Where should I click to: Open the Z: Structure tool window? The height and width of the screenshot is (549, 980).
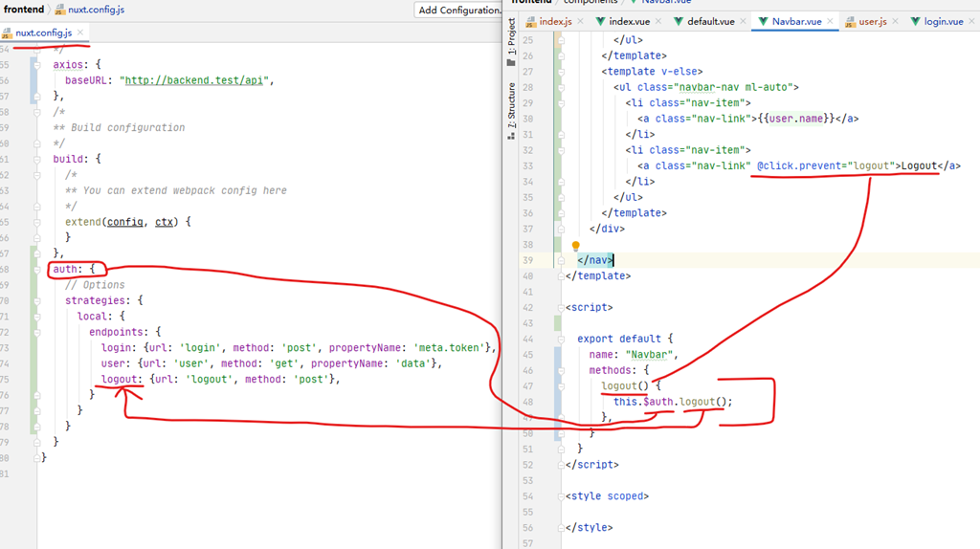tap(511, 111)
